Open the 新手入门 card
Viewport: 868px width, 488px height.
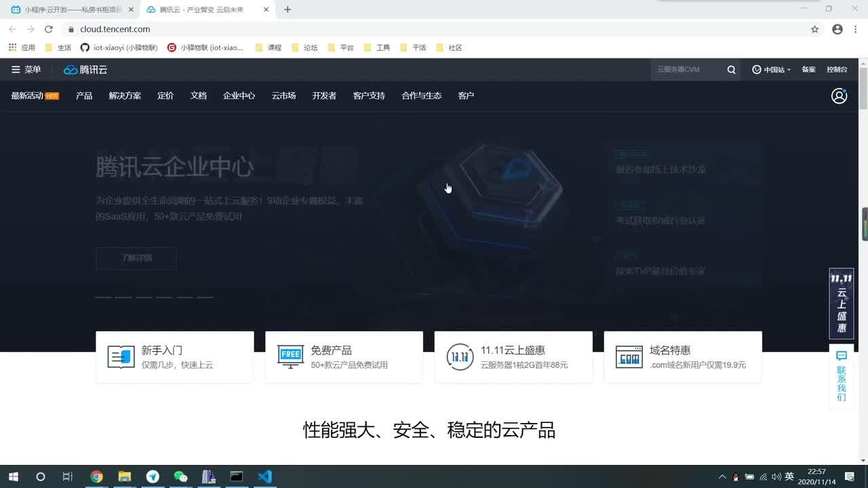click(175, 357)
